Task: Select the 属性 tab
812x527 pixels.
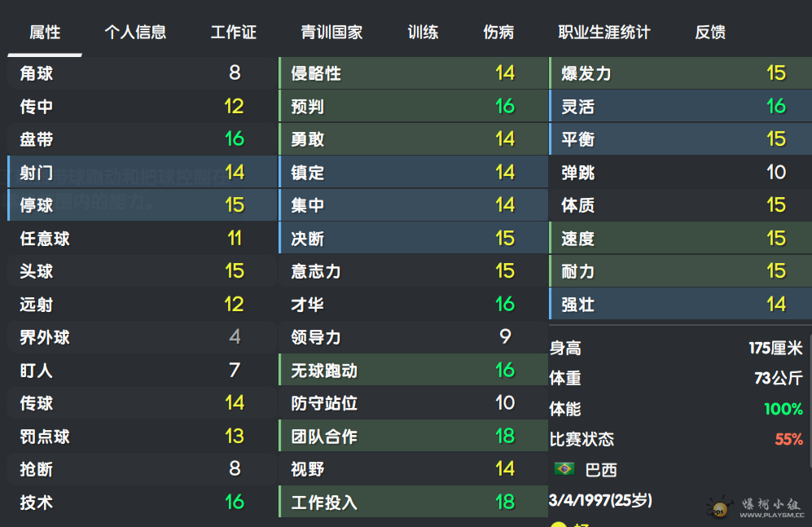Action: click(x=45, y=32)
